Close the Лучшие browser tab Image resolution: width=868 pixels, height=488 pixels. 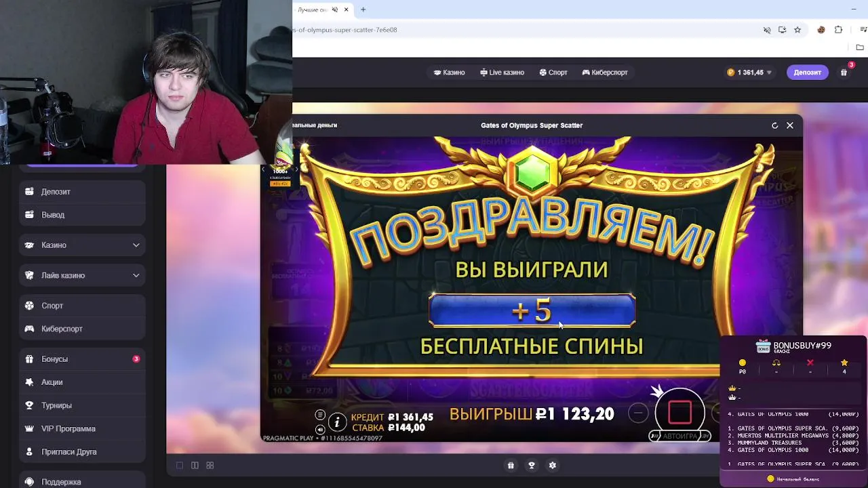click(x=346, y=9)
